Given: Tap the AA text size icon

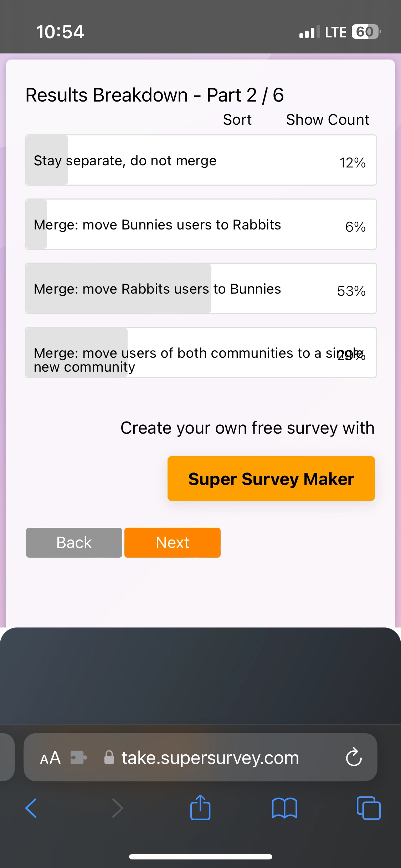Looking at the screenshot, I should [x=50, y=757].
